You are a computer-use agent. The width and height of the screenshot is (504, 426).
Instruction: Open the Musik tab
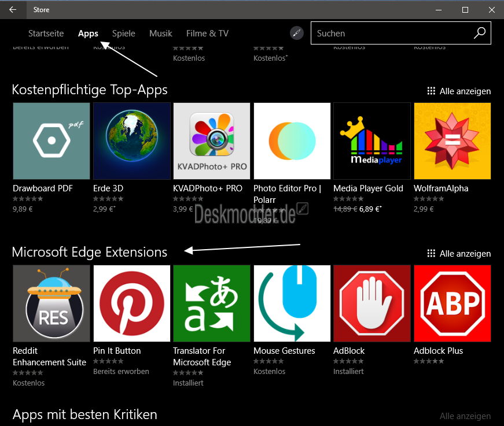[x=161, y=34]
